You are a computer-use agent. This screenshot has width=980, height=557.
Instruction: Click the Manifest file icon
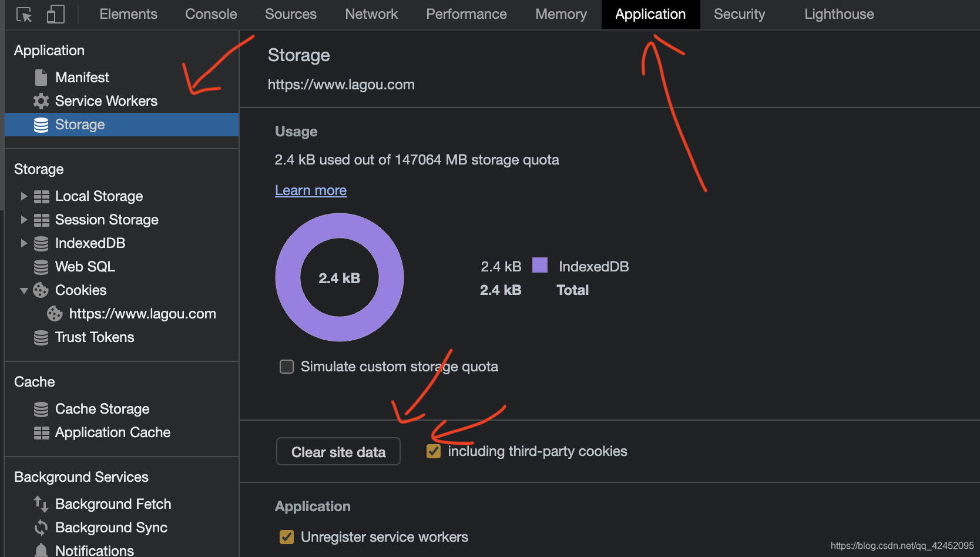tap(41, 78)
